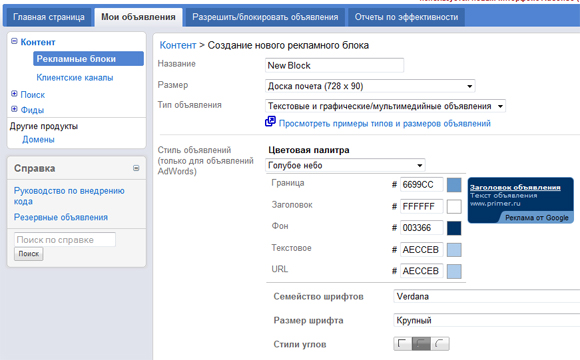
Task: Focus the Поиск по справке field
Action: pyautogui.click(x=65, y=240)
